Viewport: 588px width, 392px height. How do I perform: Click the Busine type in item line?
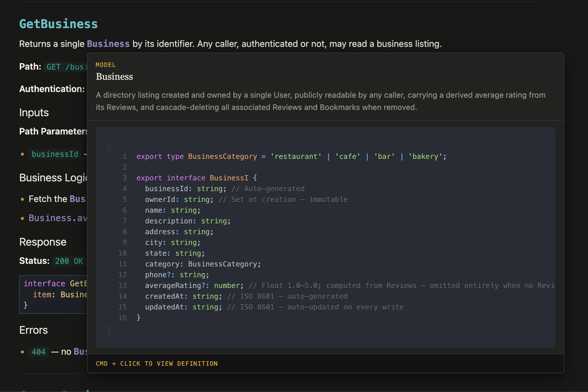[x=74, y=295]
